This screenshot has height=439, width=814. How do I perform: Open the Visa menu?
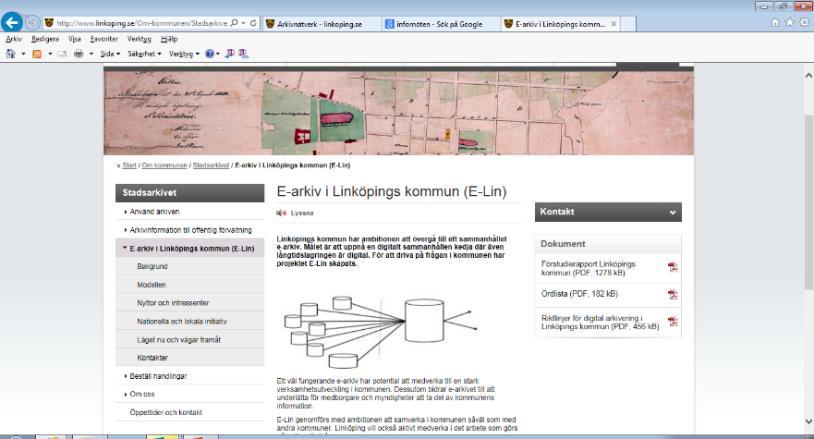(x=74, y=39)
